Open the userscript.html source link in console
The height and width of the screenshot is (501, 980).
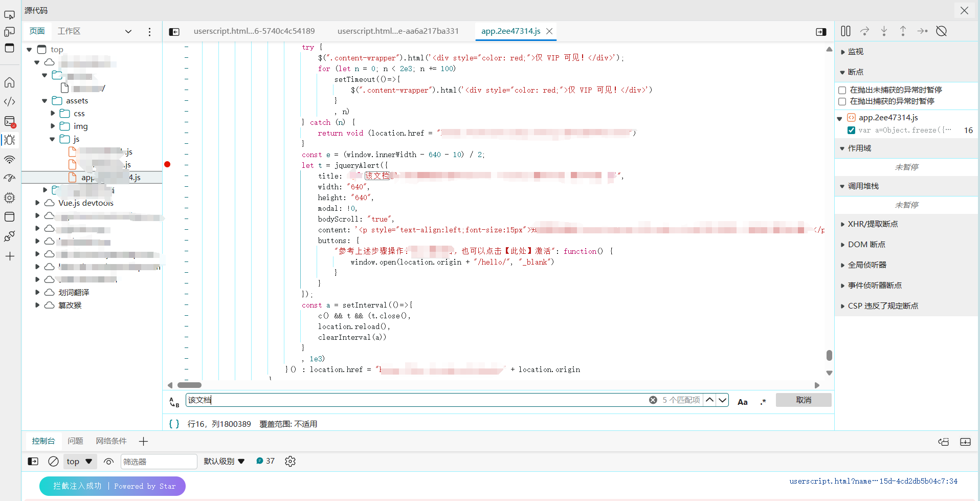873,481
